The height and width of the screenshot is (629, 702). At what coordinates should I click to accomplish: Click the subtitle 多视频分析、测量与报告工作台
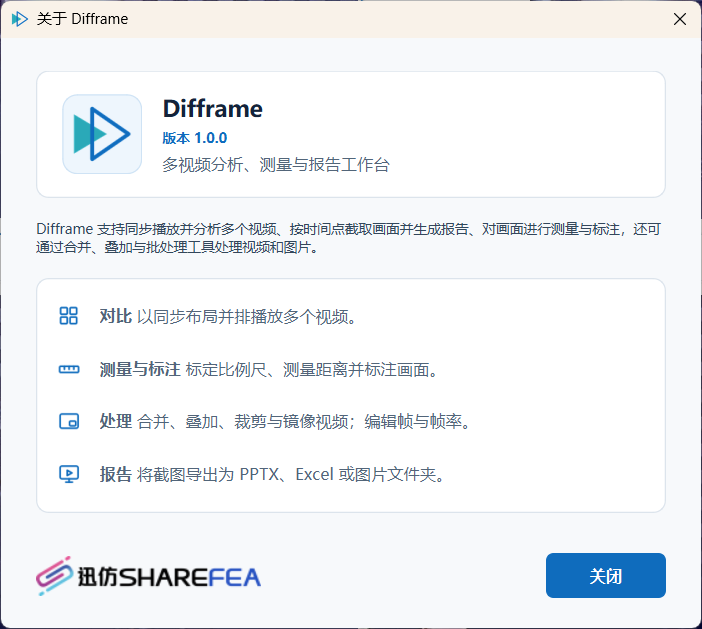pyautogui.click(x=276, y=165)
